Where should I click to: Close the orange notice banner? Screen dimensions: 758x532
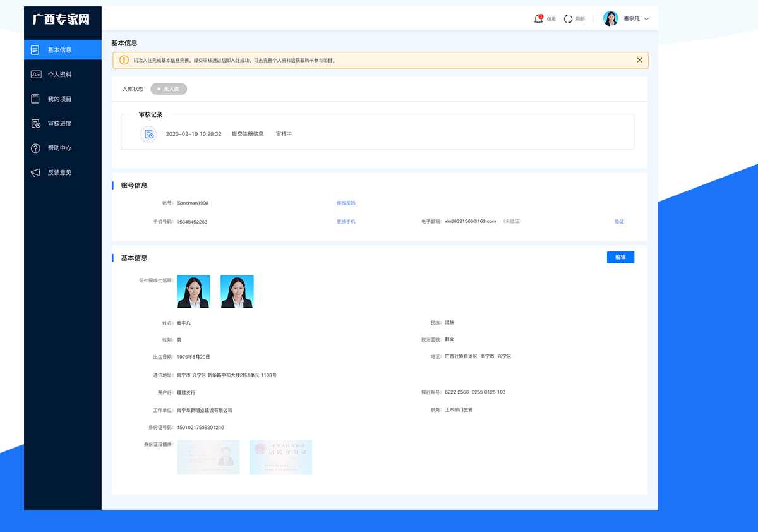click(x=639, y=60)
